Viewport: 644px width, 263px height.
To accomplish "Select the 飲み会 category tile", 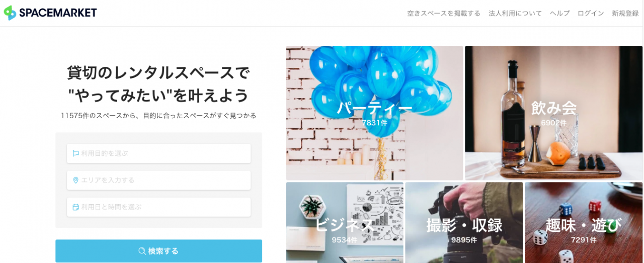I will 553,113.
